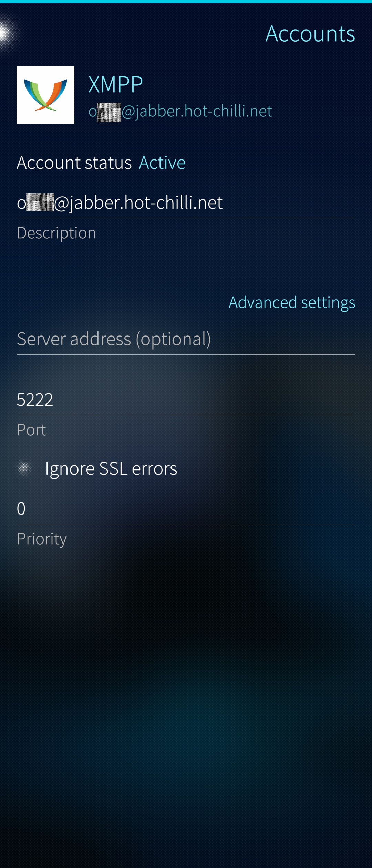Tap the Description field label
372x868 pixels.
click(x=56, y=233)
